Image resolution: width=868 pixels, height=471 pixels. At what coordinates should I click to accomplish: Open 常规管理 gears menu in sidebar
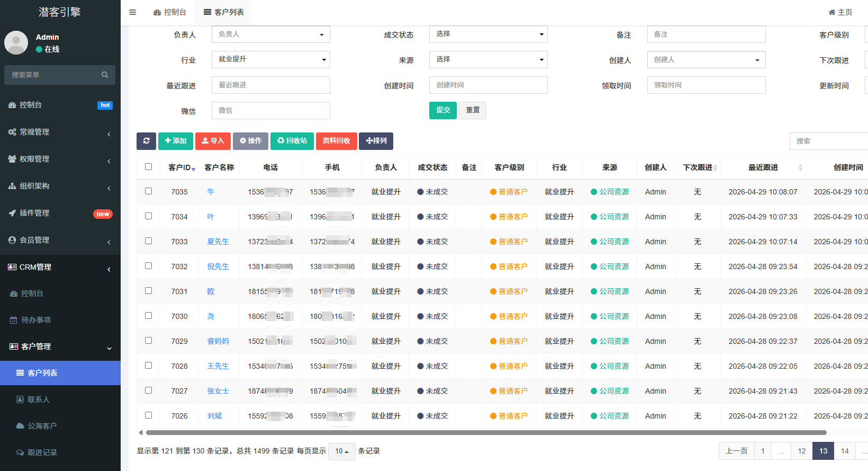pos(60,132)
